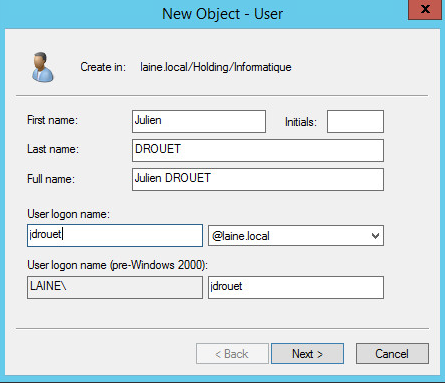Image resolution: width=445 pixels, height=384 pixels.
Task: Click the pre-Windows 2000 jdrouet field
Action: 296,287
